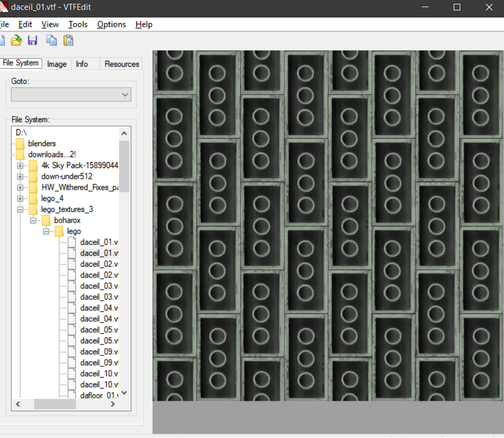Click the file tree vertical scrollbar thumb
504x438 pixels.
124,166
